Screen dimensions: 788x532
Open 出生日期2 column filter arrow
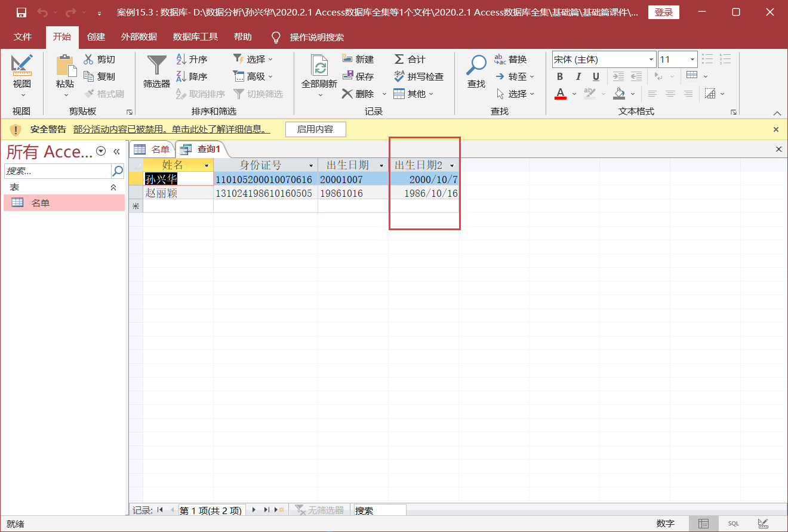(452, 165)
